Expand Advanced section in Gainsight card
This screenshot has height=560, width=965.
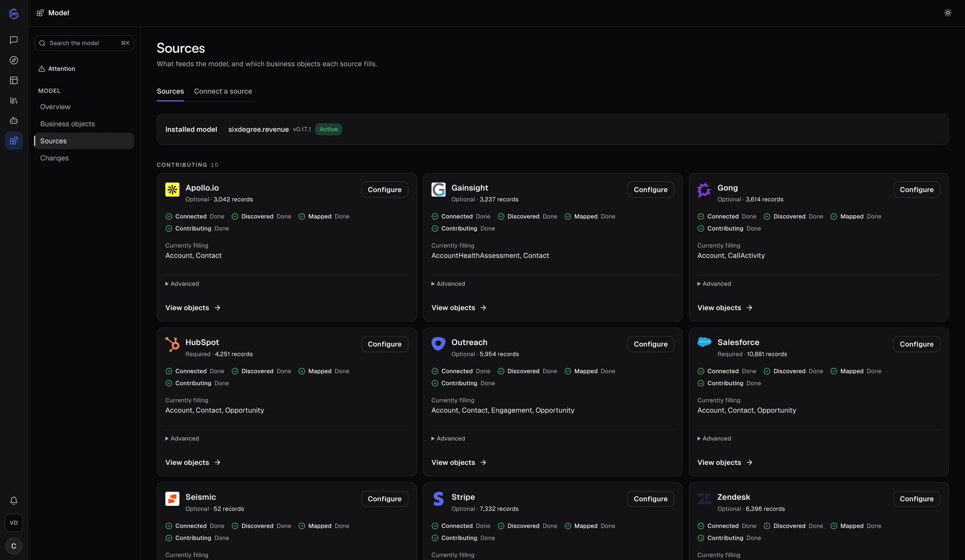(x=448, y=284)
